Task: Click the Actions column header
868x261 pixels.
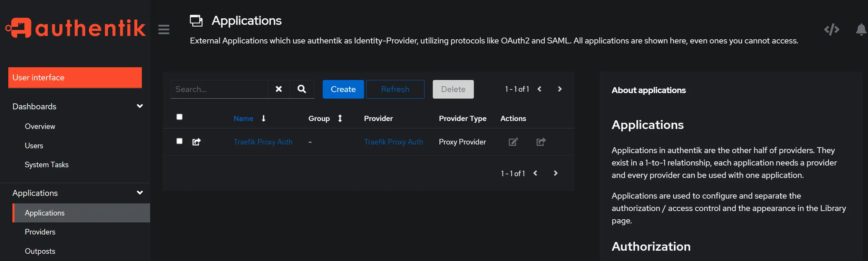Action: pos(513,118)
